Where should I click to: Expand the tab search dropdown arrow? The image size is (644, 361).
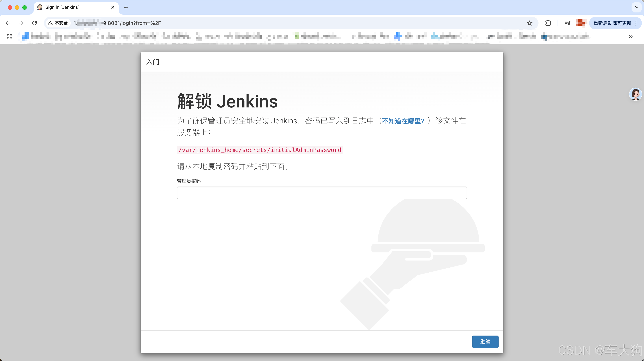point(636,7)
